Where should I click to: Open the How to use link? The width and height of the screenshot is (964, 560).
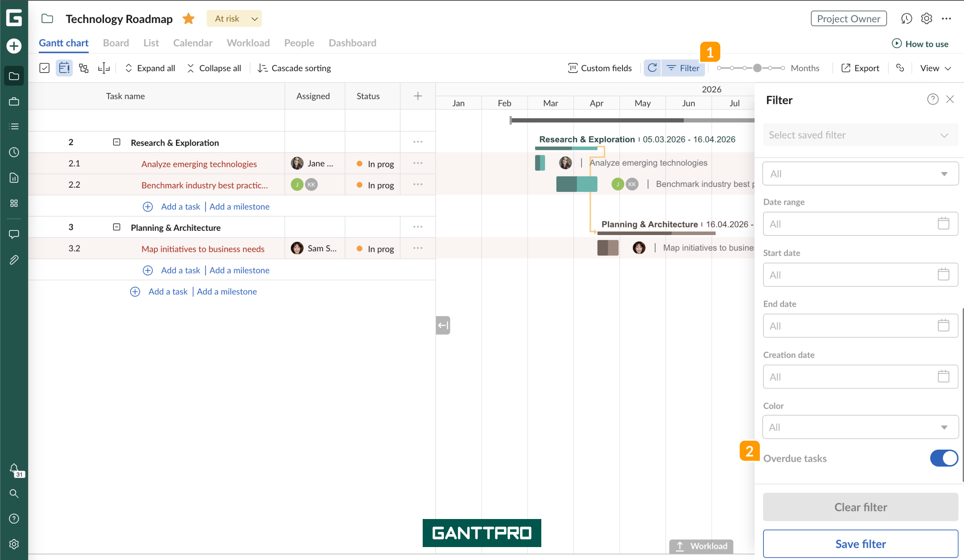(x=920, y=43)
